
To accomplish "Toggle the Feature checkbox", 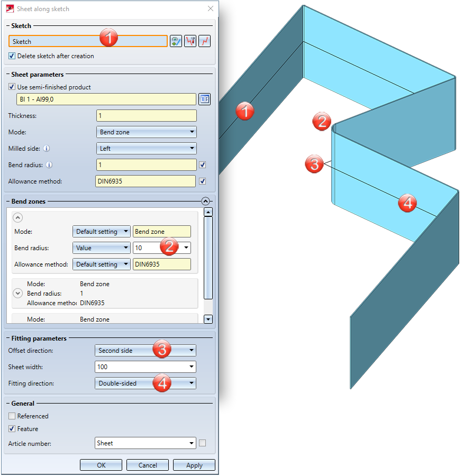I will pos(12,428).
